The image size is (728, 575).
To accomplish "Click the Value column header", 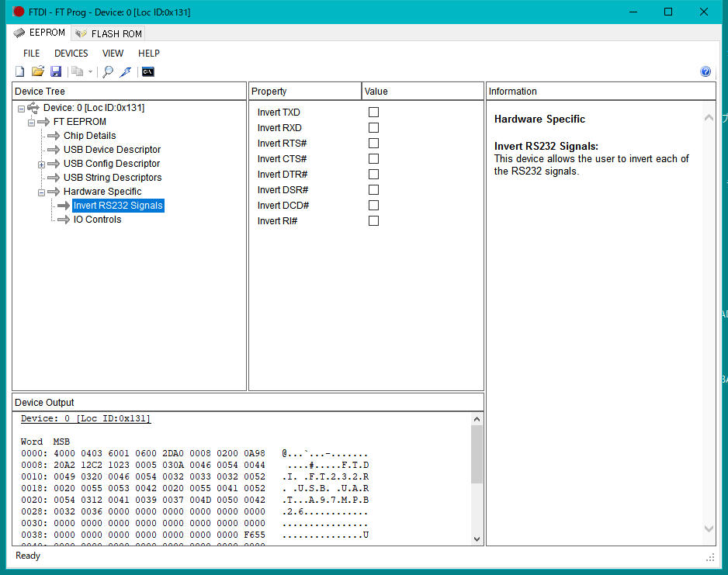I will pyautogui.click(x=422, y=92).
